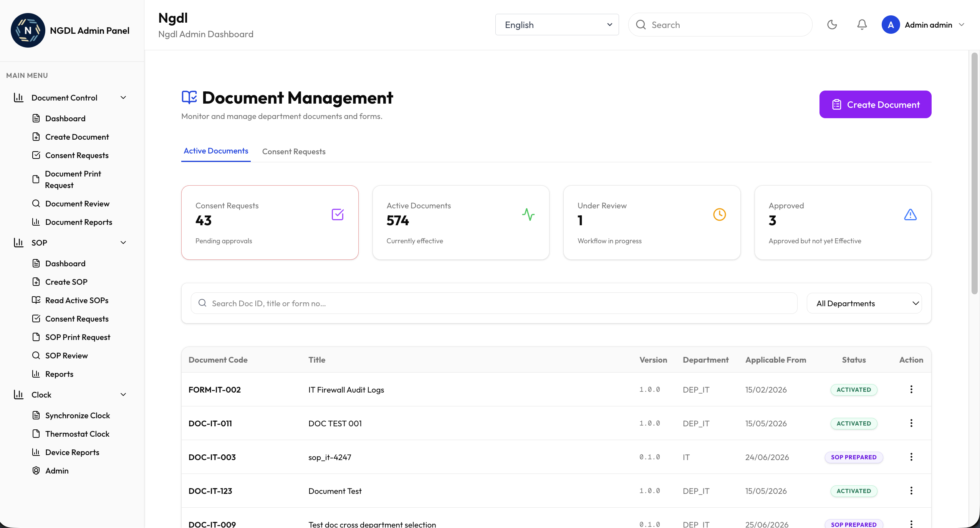Open Synchronize Clock menu item

[78, 415]
